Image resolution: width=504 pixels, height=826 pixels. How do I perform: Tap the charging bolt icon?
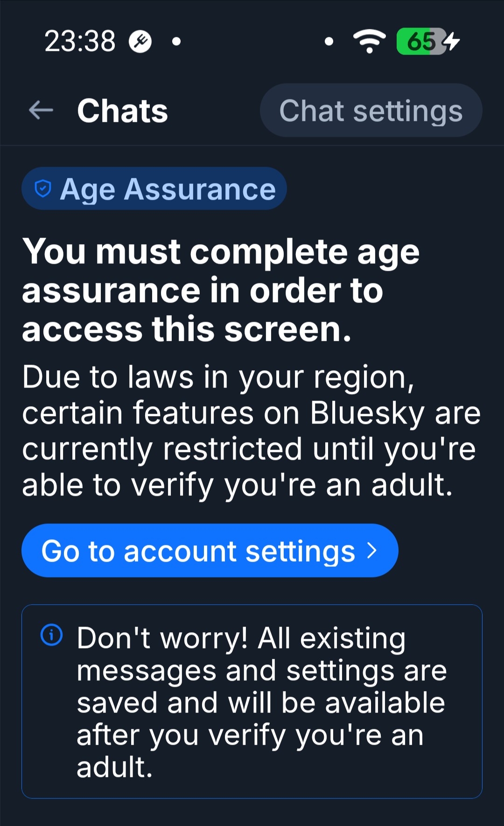click(x=452, y=42)
